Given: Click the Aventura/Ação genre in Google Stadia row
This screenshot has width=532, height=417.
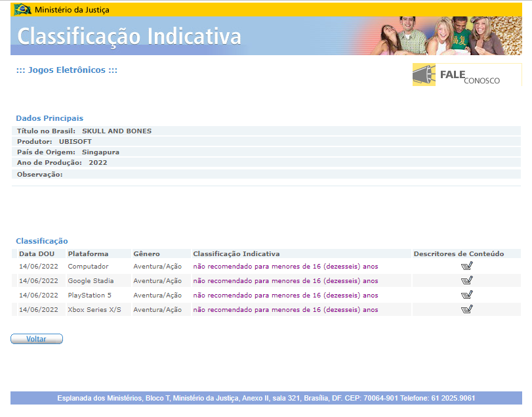Looking at the screenshot, I should click(x=157, y=281).
